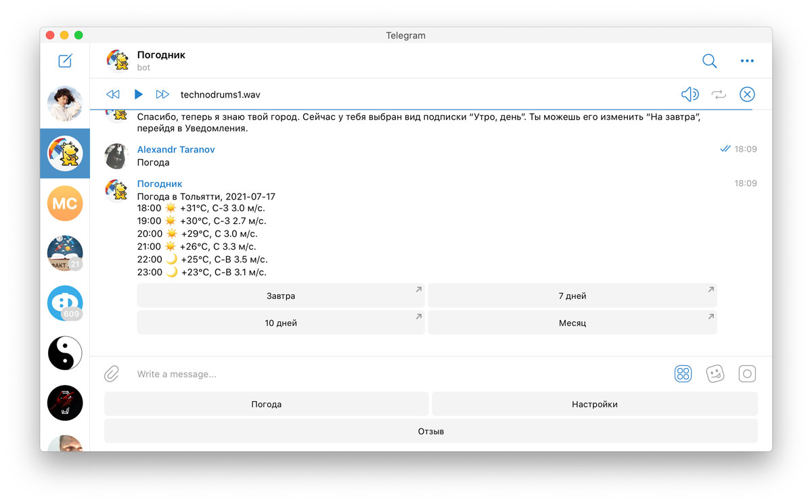Click the Погодник header avatar
812x504 pixels.
tap(118, 61)
